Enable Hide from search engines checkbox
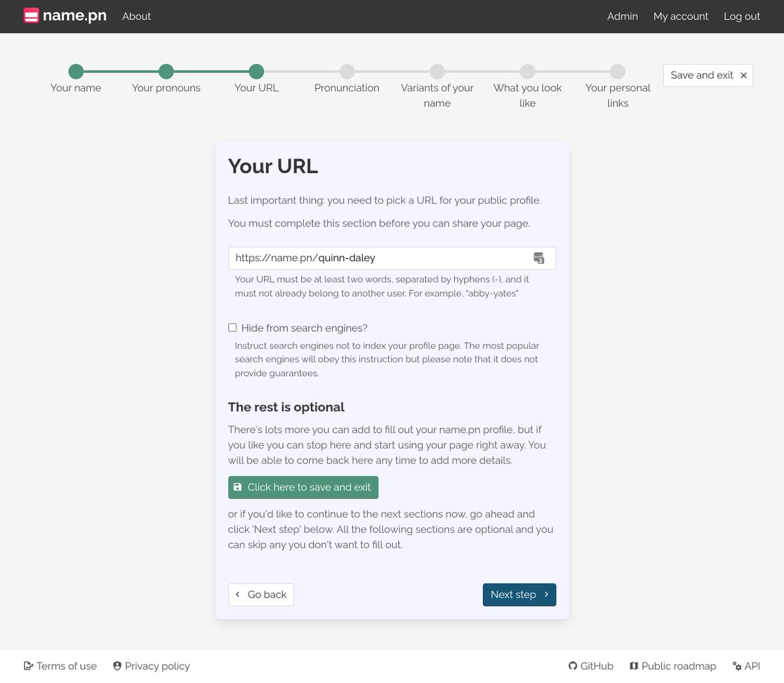This screenshot has width=784, height=683. 233,328
